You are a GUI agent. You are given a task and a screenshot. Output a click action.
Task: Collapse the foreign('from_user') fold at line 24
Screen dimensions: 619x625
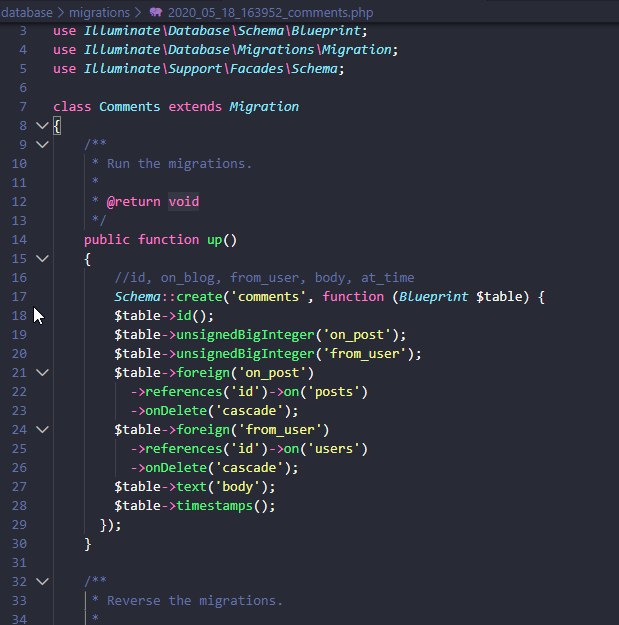pos(42,429)
